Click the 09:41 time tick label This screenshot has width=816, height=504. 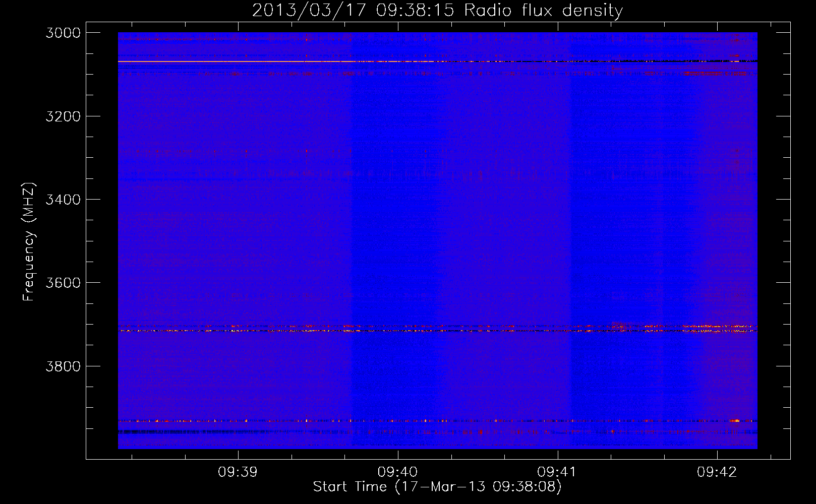tap(557, 472)
